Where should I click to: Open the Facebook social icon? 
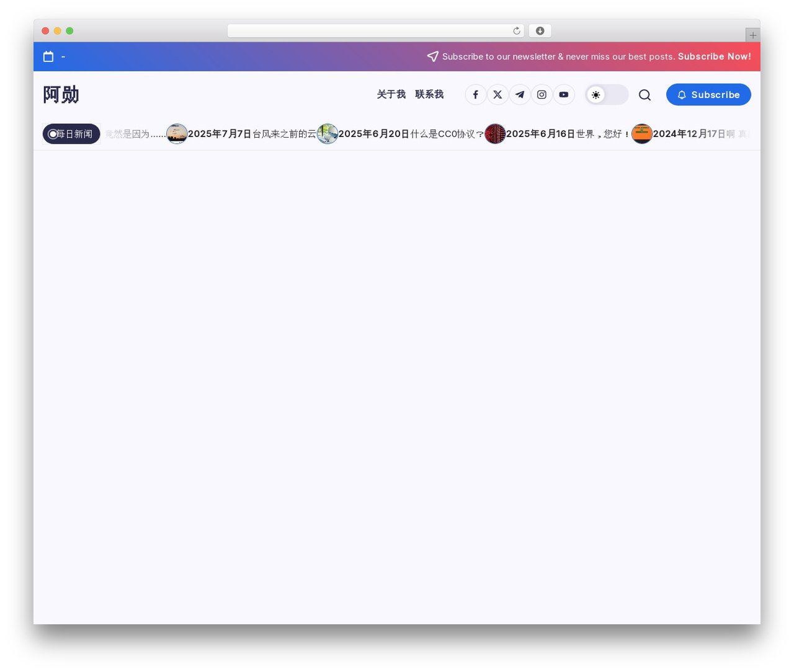click(x=476, y=95)
